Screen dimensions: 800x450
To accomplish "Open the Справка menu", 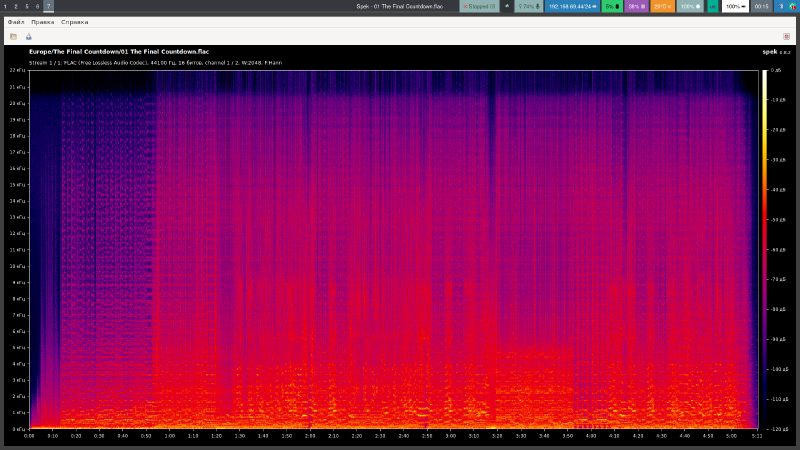I will pos(74,21).
